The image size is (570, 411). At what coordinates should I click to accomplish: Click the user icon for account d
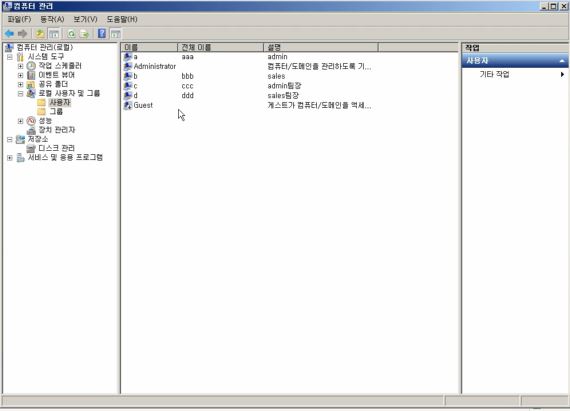click(x=128, y=96)
